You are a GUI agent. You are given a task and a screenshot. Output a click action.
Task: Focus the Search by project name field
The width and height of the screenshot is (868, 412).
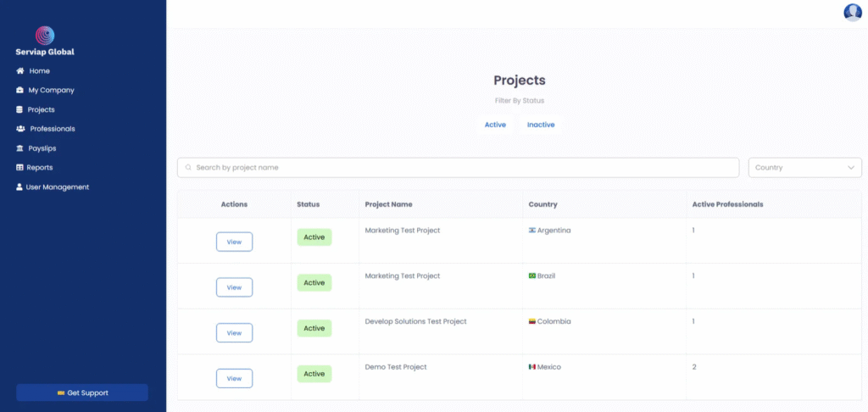tap(458, 168)
